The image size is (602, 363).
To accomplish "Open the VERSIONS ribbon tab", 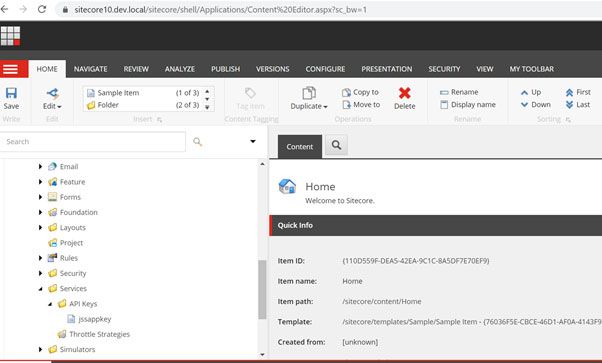I will coord(273,69).
